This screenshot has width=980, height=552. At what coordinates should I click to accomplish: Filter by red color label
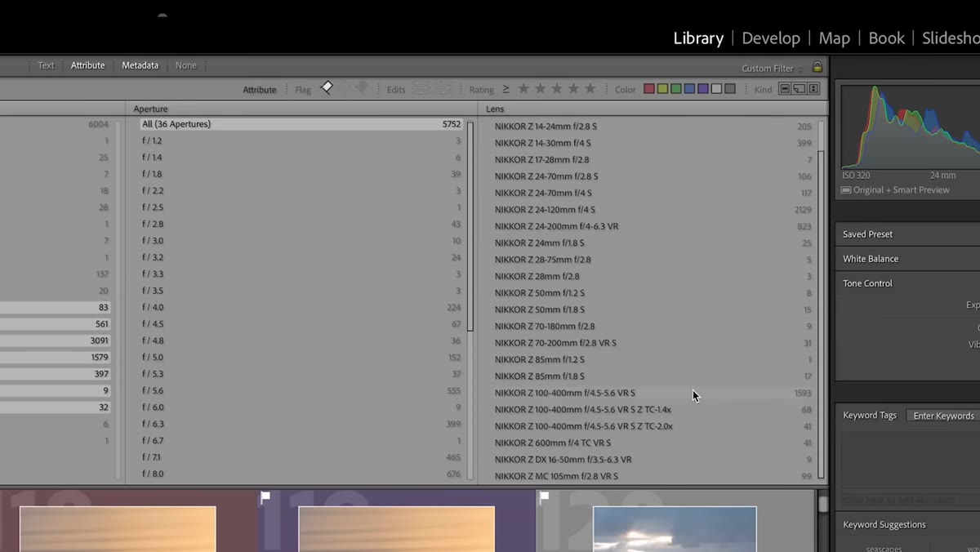click(x=649, y=89)
